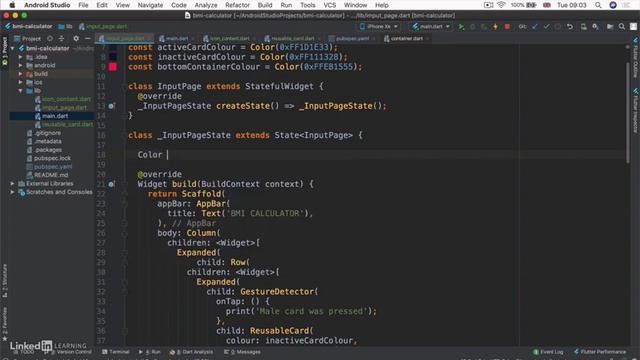The width and height of the screenshot is (640, 360).
Task: Open Project panel settings gear icon
Action: (x=76, y=38)
